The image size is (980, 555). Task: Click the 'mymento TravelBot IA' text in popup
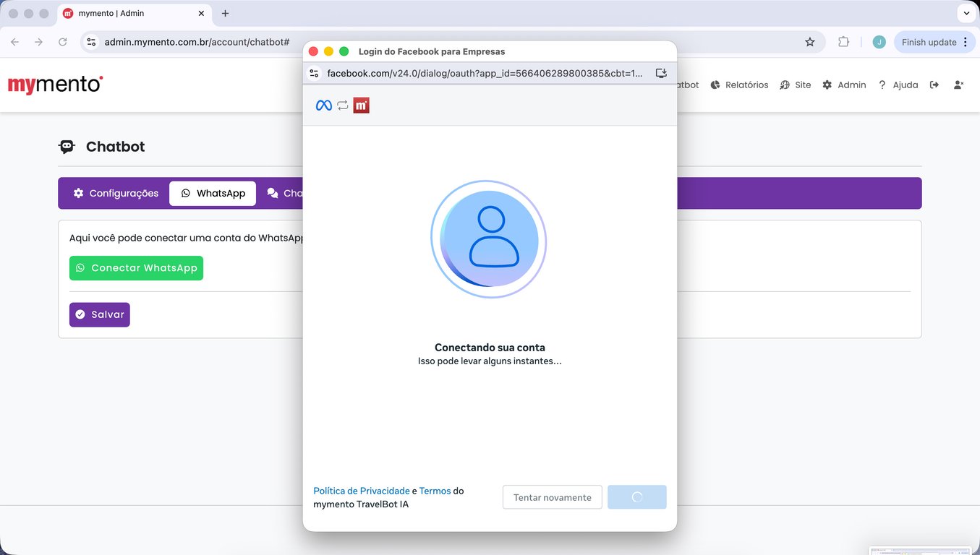coord(361,504)
